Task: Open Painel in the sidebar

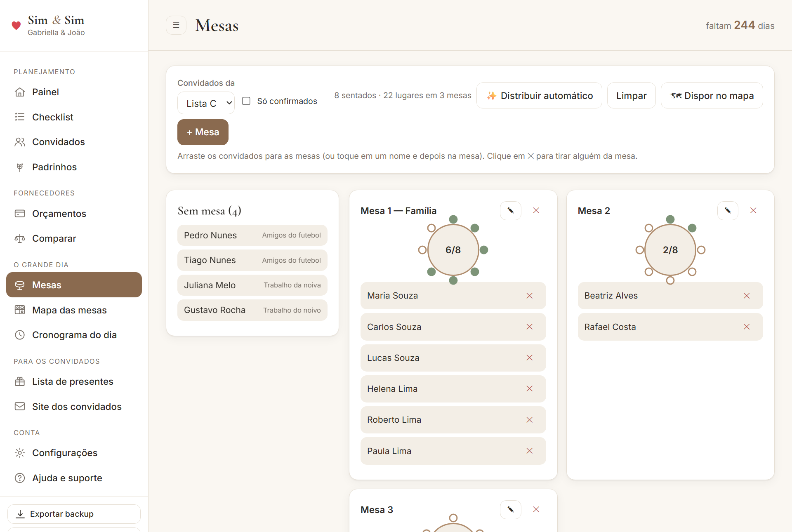Action: [74, 92]
